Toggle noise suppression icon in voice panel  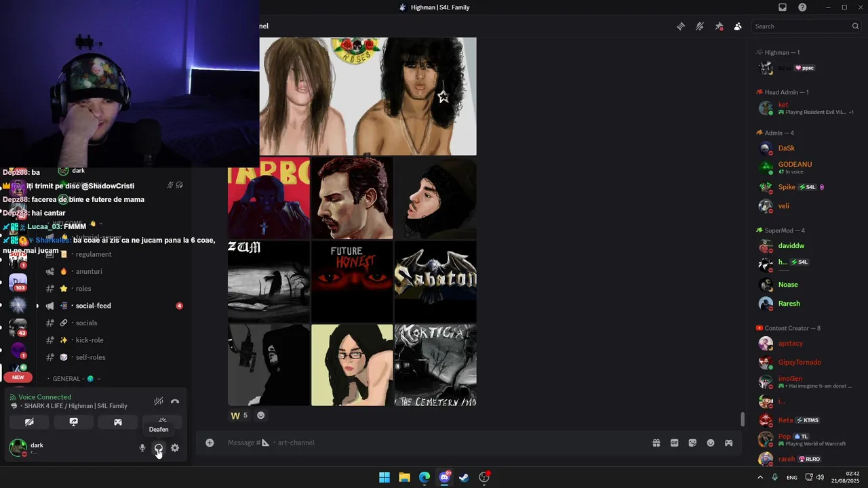[x=158, y=401]
